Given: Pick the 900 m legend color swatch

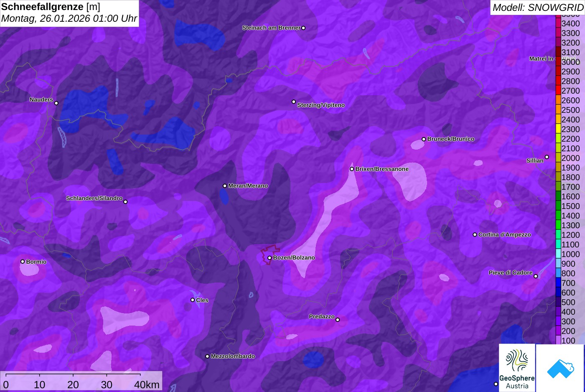Looking at the screenshot, I should point(558,263).
